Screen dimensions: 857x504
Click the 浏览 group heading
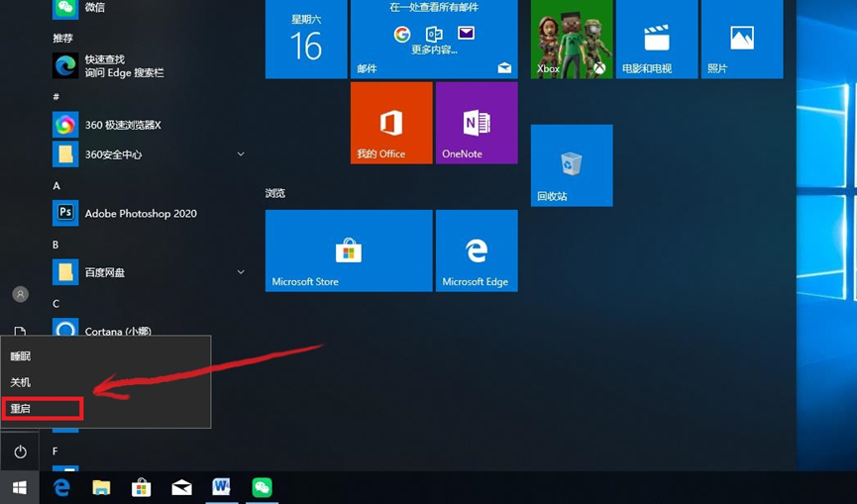click(x=275, y=193)
